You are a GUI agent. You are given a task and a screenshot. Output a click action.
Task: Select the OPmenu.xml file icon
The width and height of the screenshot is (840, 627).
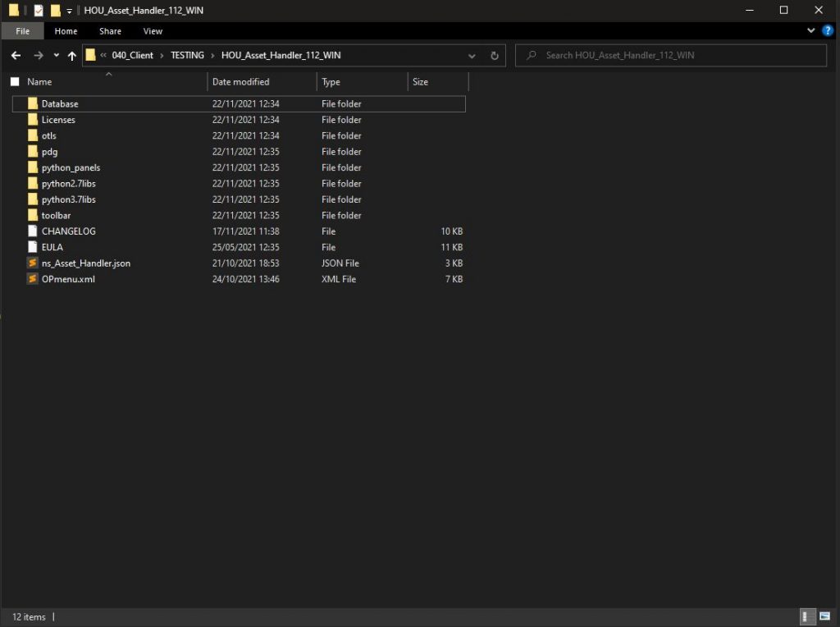point(33,279)
